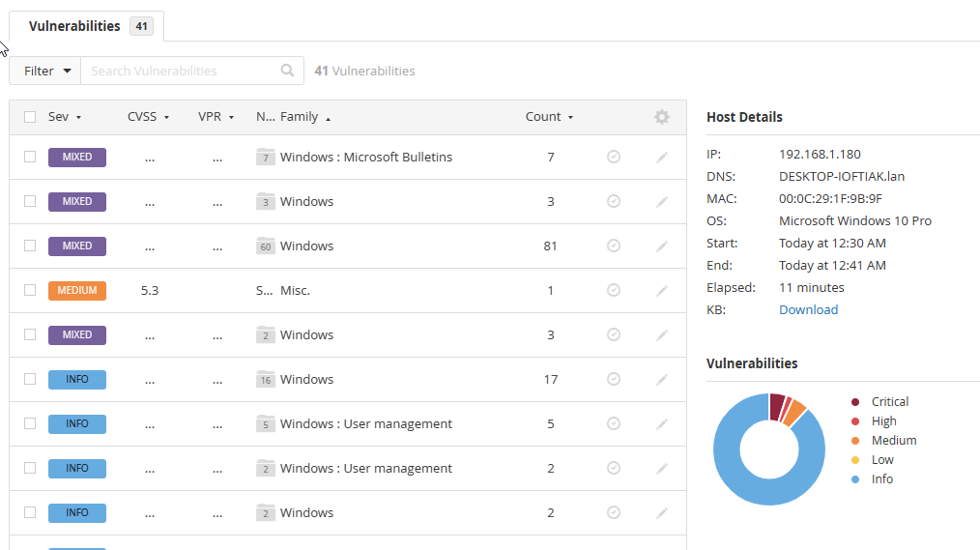Click the IP address 192.168.1.180

pyautogui.click(x=820, y=155)
